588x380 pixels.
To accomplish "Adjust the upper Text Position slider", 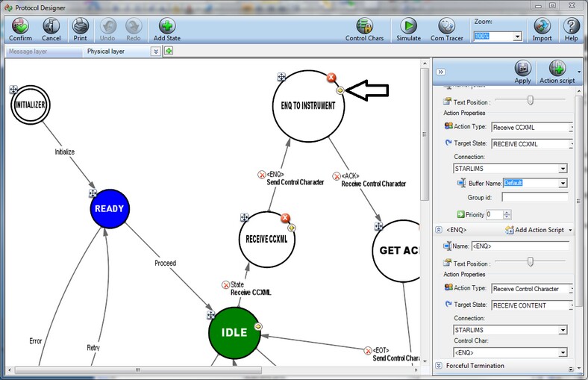I will pos(531,100).
